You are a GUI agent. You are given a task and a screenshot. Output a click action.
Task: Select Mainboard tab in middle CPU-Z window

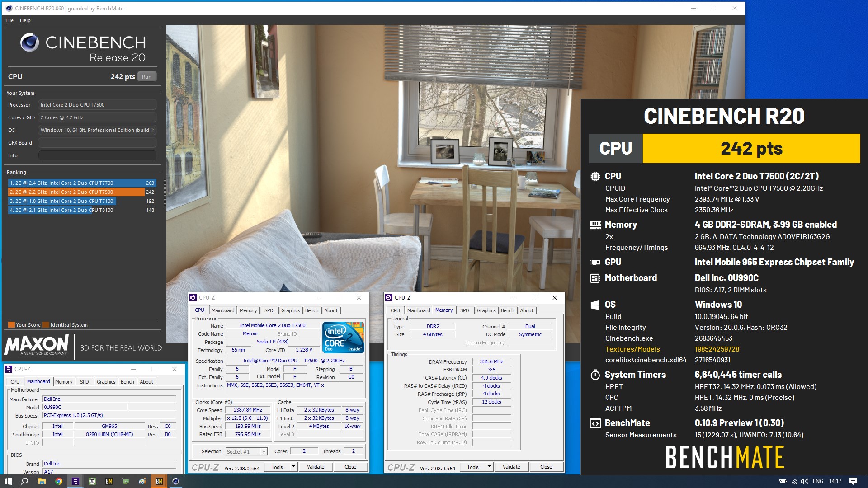click(x=223, y=310)
